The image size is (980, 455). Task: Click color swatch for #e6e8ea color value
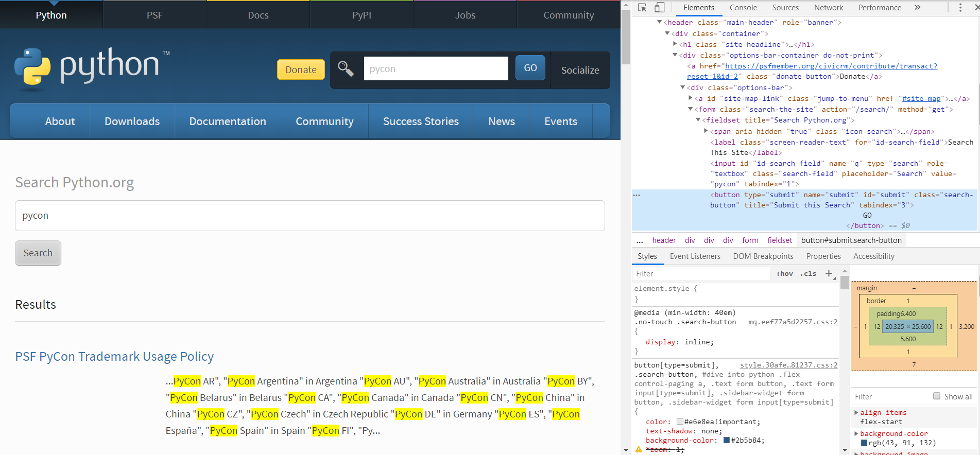(680, 422)
